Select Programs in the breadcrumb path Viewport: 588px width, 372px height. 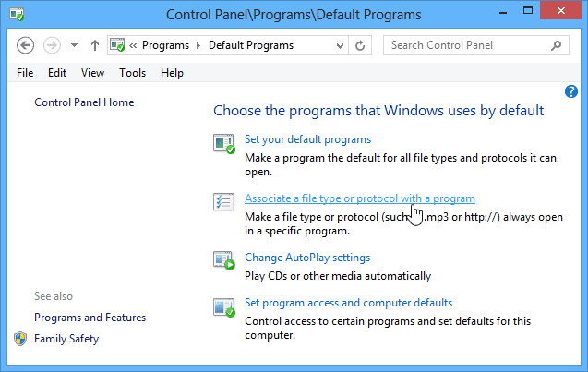165,45
